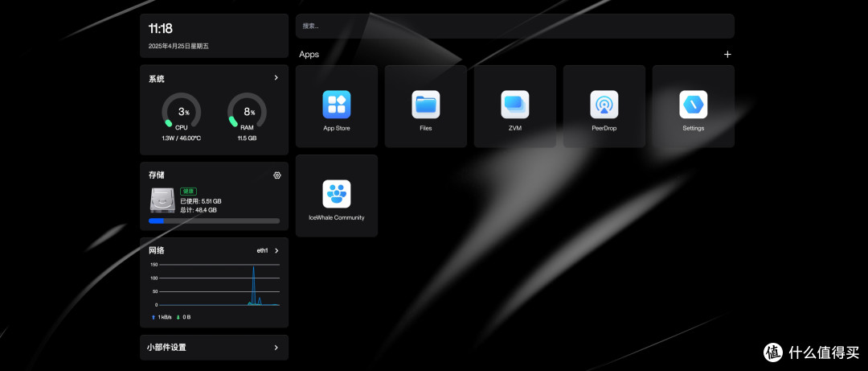Open the Settings app
This screenshot has height=371, width=868.
click(693, 106)
